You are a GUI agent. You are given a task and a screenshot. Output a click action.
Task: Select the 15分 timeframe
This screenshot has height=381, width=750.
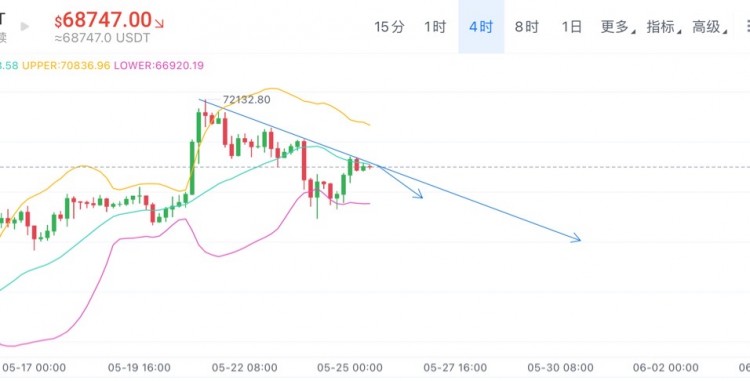click(x=389, y=27)
